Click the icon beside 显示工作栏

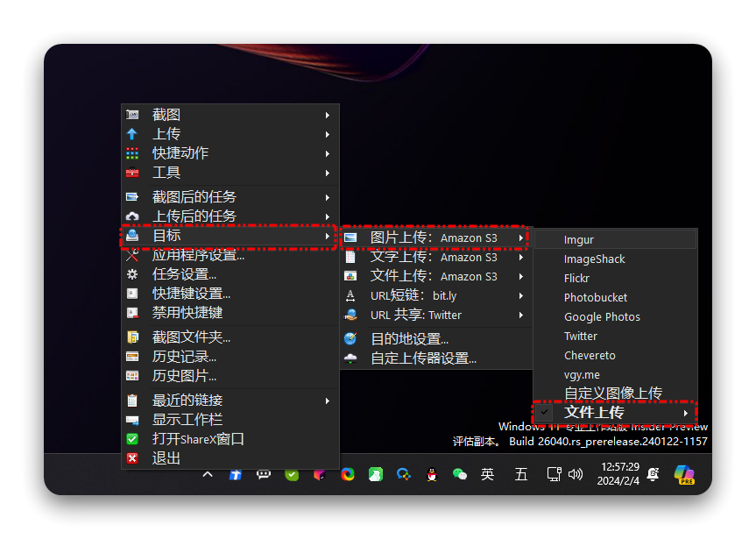point(132,420)
